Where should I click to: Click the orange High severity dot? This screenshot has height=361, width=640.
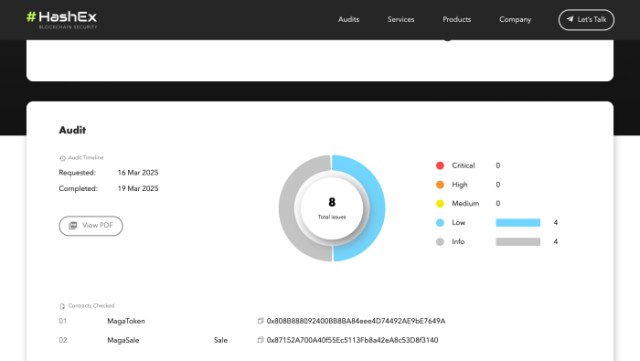click(x=440, y=185)
